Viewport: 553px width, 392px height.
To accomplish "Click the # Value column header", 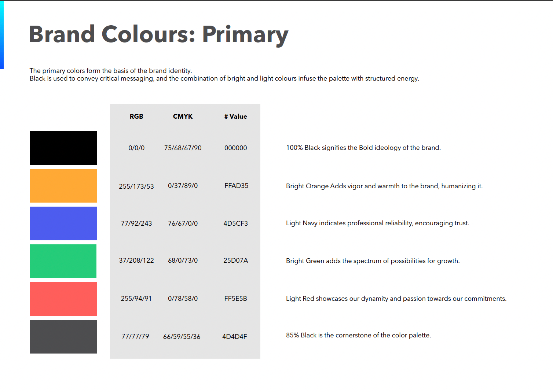I will pyautogui.click(x=235, y=117).
